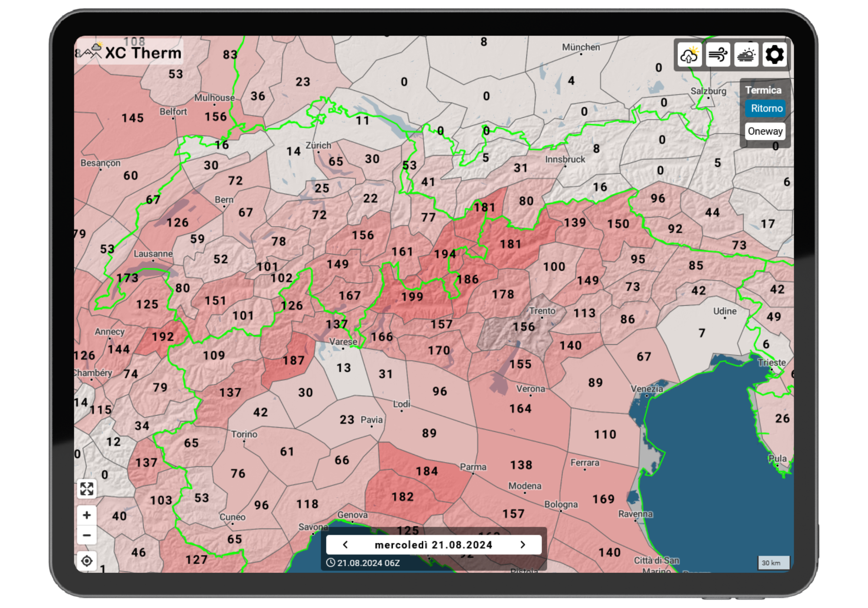
Task: Click the Venezia city label
Action: pyautogui.click(x=647, y=389)
